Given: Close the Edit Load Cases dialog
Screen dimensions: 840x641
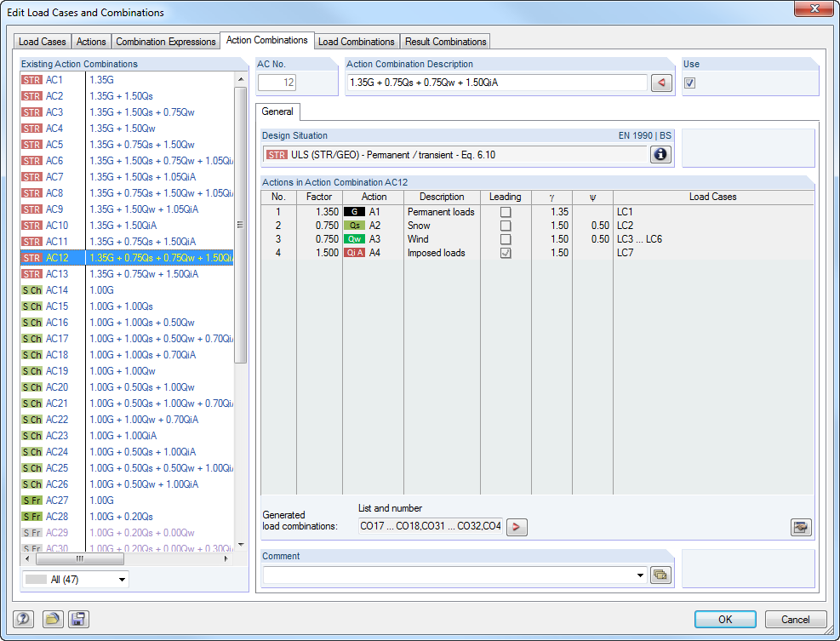Looking at the screenshot, I should [x=814, y=9].
